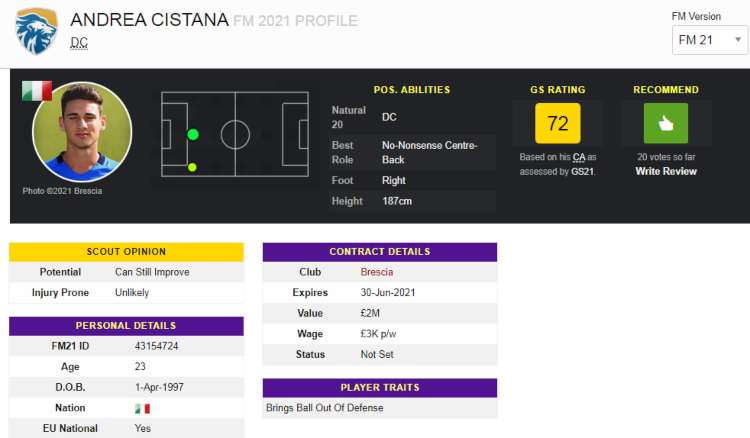Click the Andrea Cistana page title
The image size is (750, 438).
[x=149, y=20]
